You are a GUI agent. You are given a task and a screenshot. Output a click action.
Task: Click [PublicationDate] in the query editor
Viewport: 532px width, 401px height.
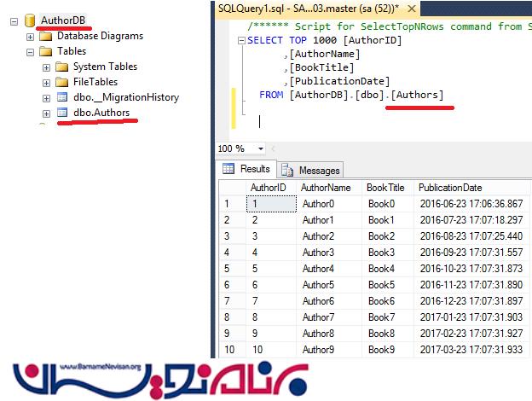tap(339, 81)
